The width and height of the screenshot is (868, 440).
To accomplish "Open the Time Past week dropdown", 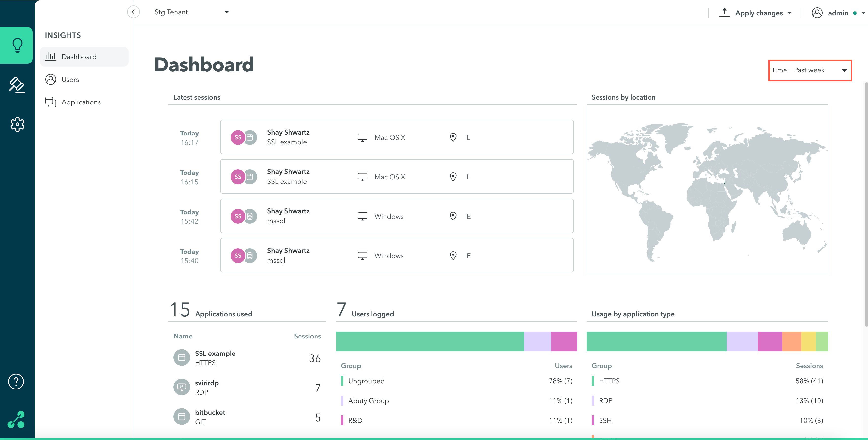I will coord(810,70).
